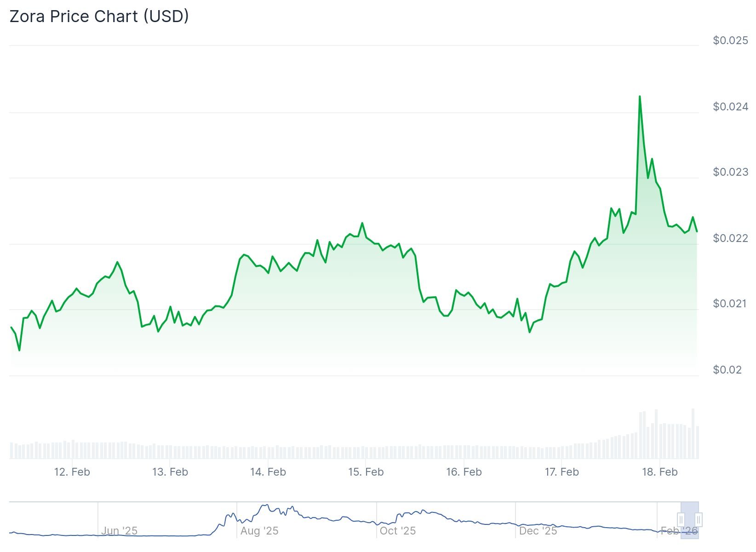Click the 15. Feb date label
This screenshot has height=552, width=756.
pos(366,472)
